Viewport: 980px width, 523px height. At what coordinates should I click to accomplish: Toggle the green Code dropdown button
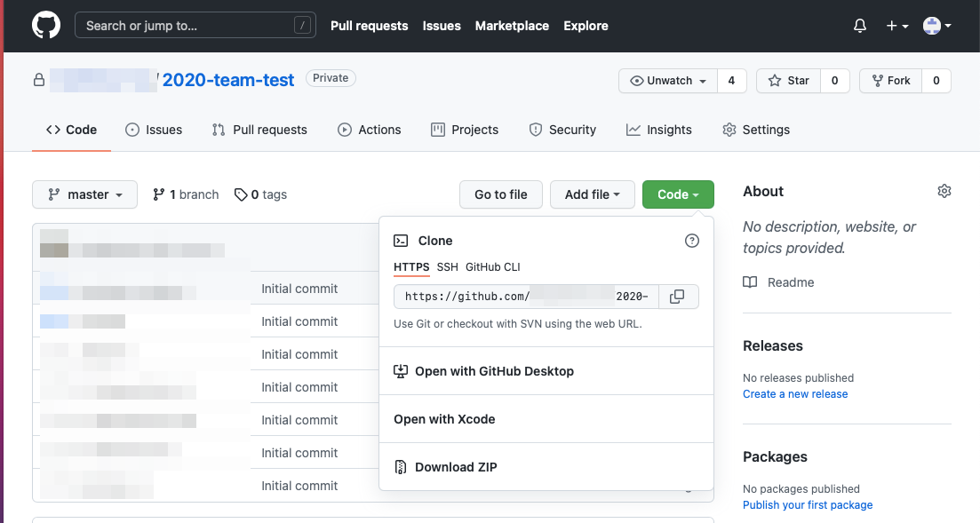click(678, 194)
